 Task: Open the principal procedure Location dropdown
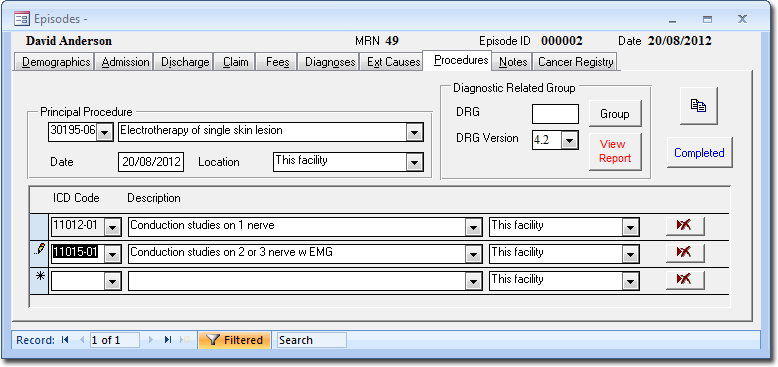pyautogui.click(x=414, y=162)
